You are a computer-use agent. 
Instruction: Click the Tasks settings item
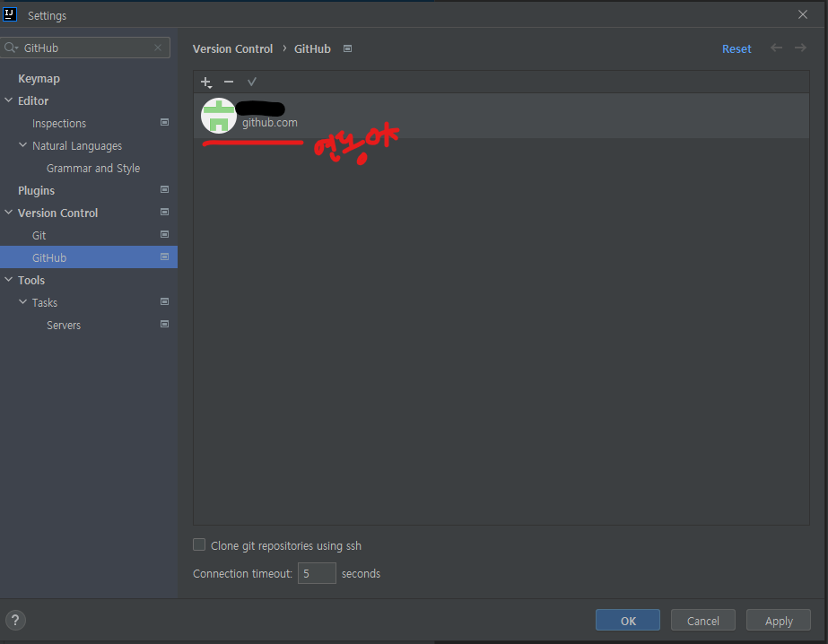click(45, 302)
